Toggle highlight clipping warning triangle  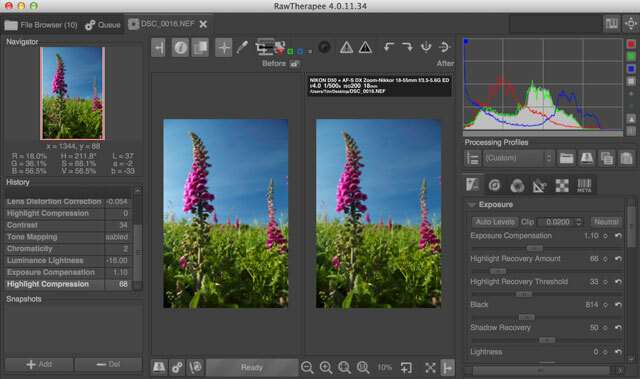point(365,48)
